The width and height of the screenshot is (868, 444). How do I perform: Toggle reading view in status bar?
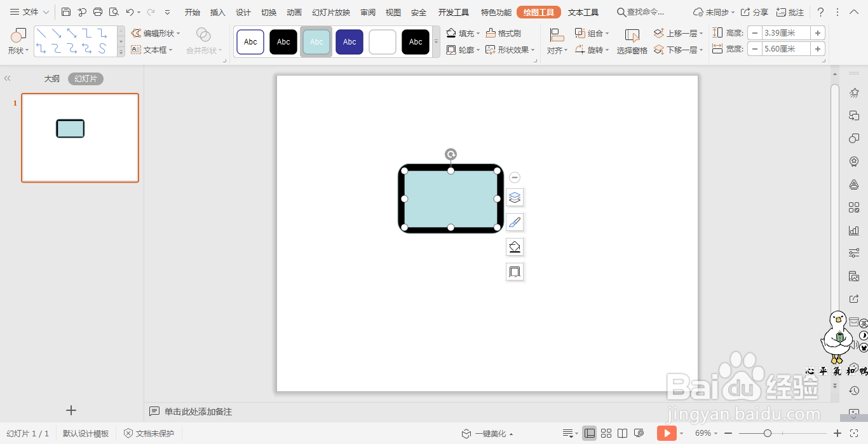[x=623, y=433]
